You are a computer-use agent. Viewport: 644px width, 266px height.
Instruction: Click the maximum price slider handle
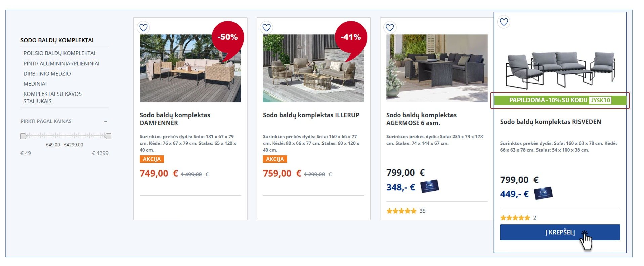point(108,136)
